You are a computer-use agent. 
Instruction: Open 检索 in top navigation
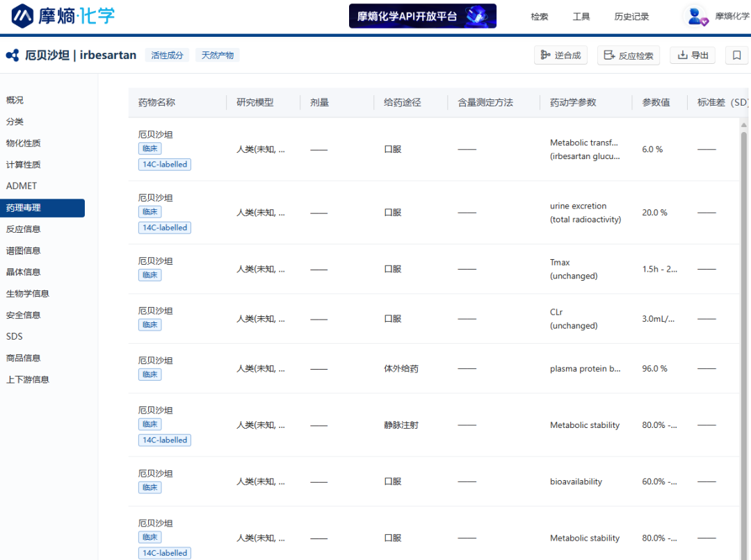pyautogui.click(x=539, y=17)
